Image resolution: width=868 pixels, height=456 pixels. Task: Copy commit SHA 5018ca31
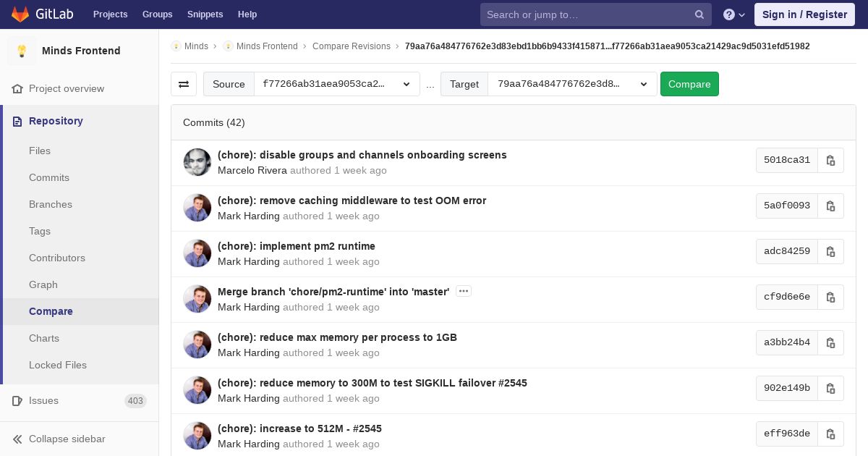point(830,160)
